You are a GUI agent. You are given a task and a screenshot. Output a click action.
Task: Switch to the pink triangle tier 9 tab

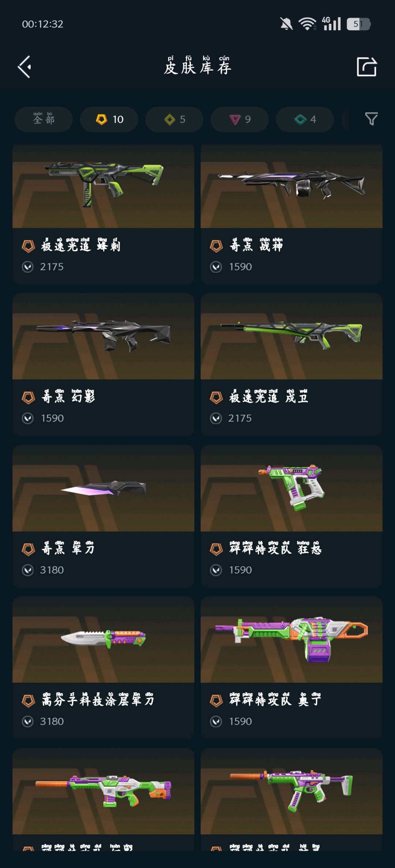240,119
